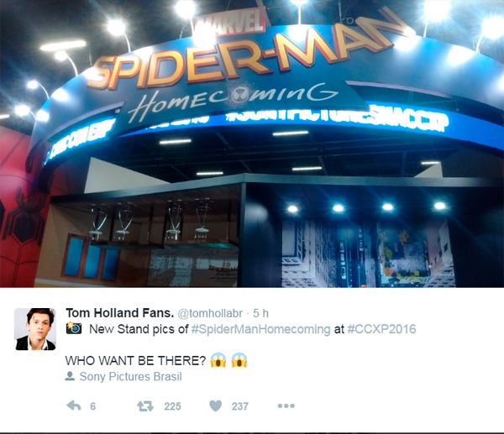View the 237 likes count
This screenshot has height=434, width=504.
(x=240, y=406)
